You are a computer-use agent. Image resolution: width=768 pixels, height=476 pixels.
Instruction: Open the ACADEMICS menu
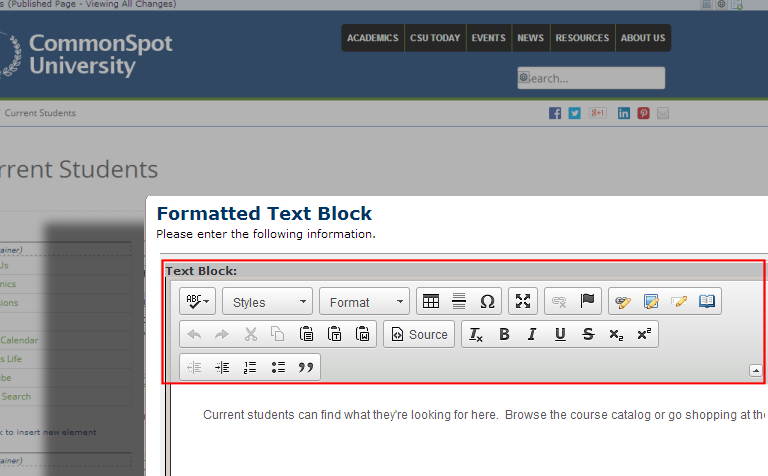click(373, 38)
